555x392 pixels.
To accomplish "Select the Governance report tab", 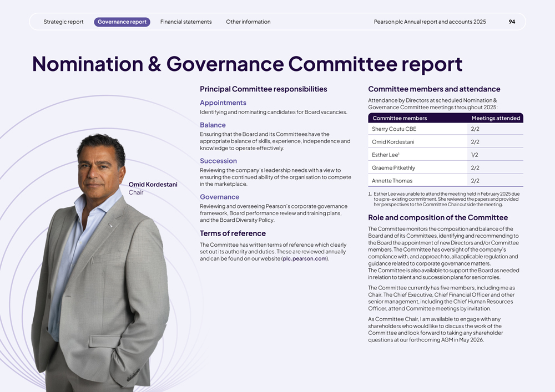I will point(122,22).
